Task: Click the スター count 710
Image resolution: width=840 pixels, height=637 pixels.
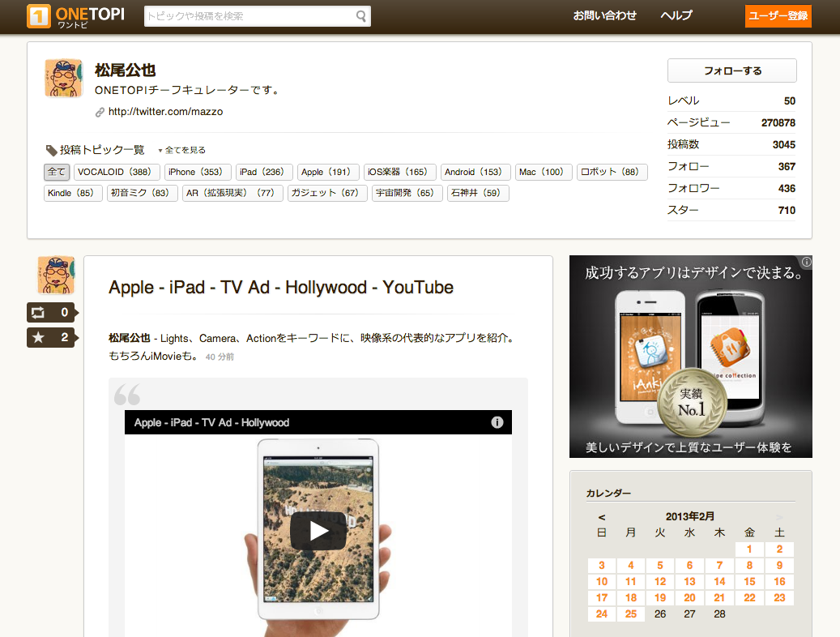Action: (x=787, y=211)
